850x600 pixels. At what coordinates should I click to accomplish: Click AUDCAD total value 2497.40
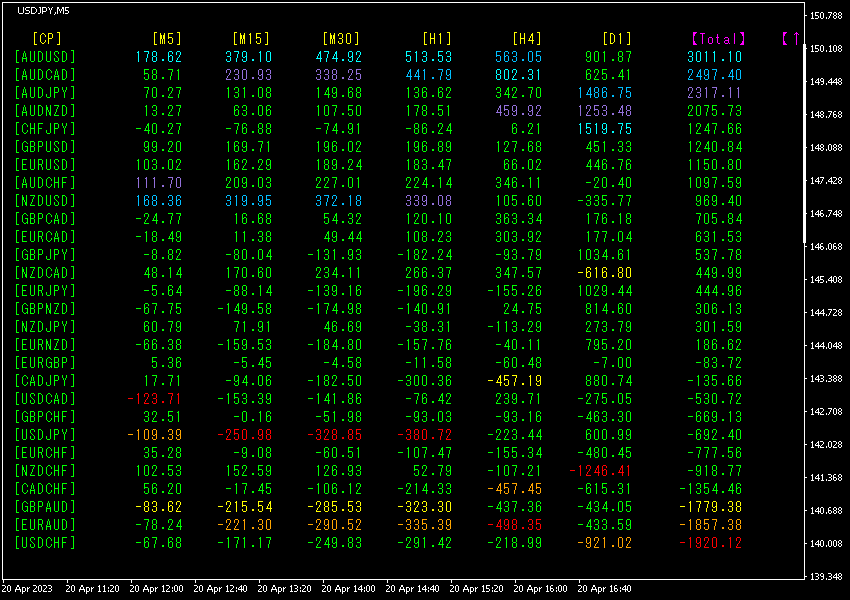[x=714, y=75]
